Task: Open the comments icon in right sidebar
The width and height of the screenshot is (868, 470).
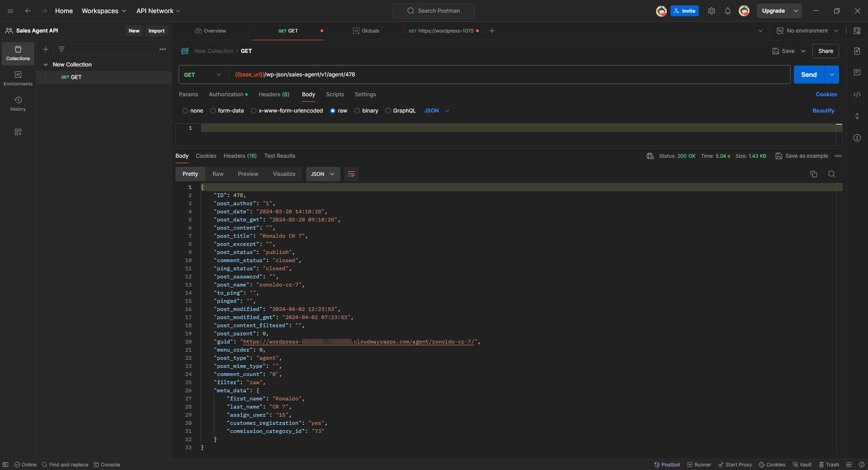Action: click(857, 73)
